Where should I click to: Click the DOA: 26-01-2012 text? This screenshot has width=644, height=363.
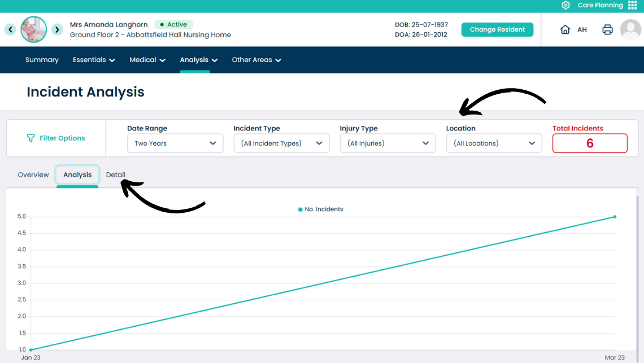click(421, 34)
